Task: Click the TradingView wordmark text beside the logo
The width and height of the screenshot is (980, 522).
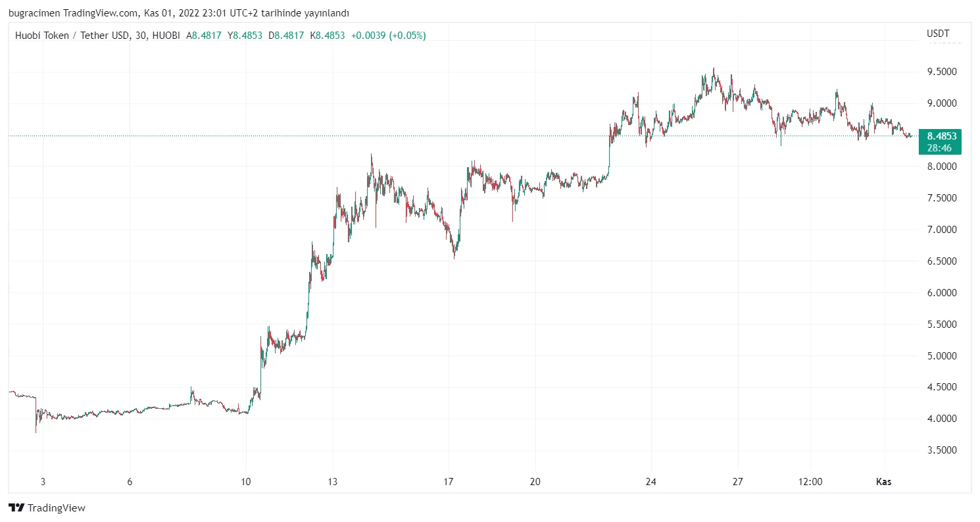Action: coord(57,508)
